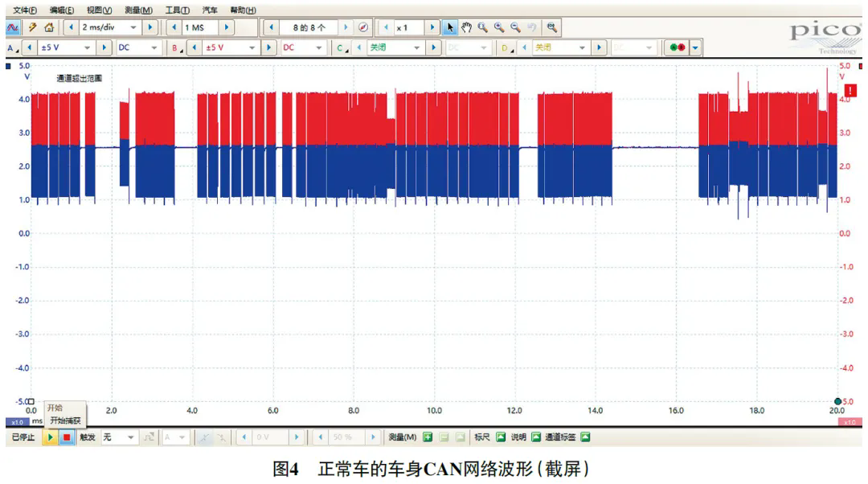Viewport: 868px width, 484px height.
Task: Open the 视图(V) menu
Action: point(99,10)
